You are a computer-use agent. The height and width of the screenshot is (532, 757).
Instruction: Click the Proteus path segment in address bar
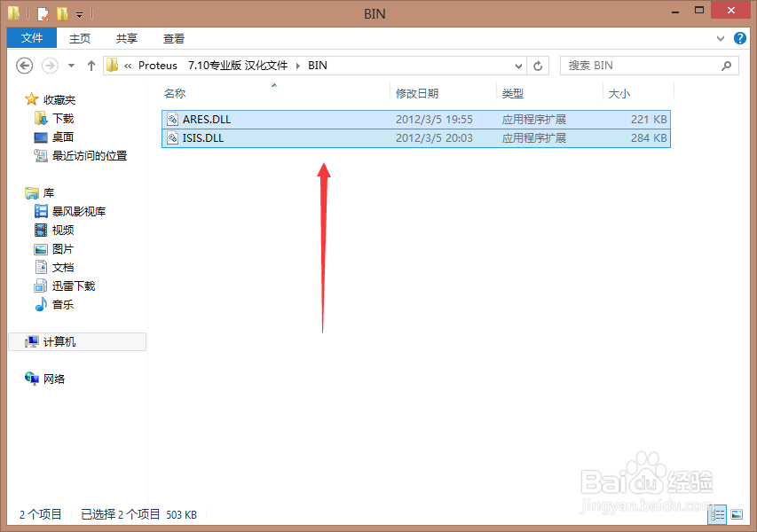(158, 65)
